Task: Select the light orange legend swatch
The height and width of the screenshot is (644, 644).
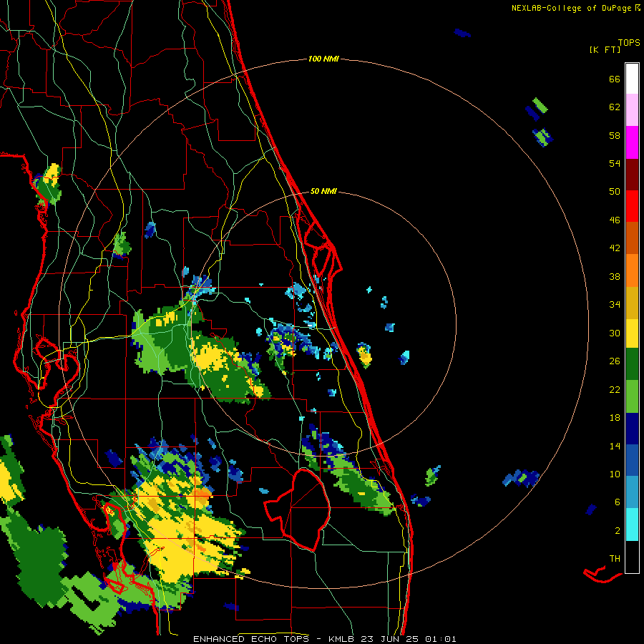Action: point(632,270)
